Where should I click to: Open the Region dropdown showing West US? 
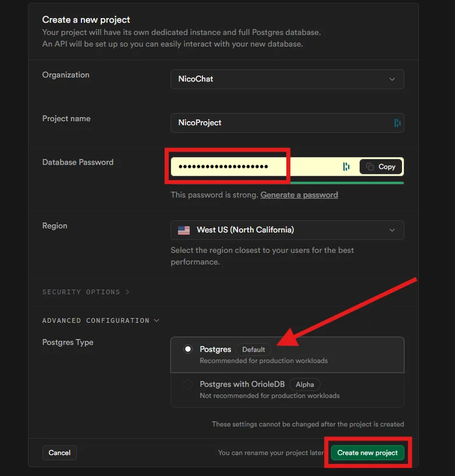coord(287,230)
